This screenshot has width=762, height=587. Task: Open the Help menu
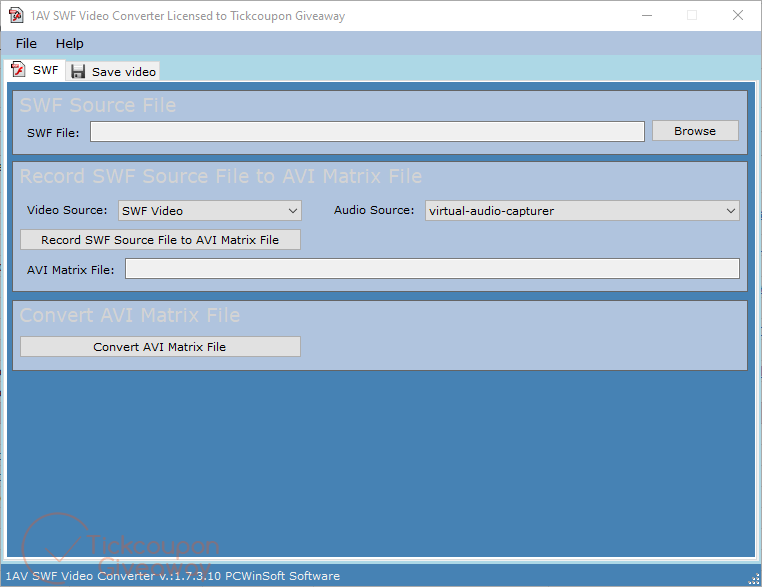point(69,44)
